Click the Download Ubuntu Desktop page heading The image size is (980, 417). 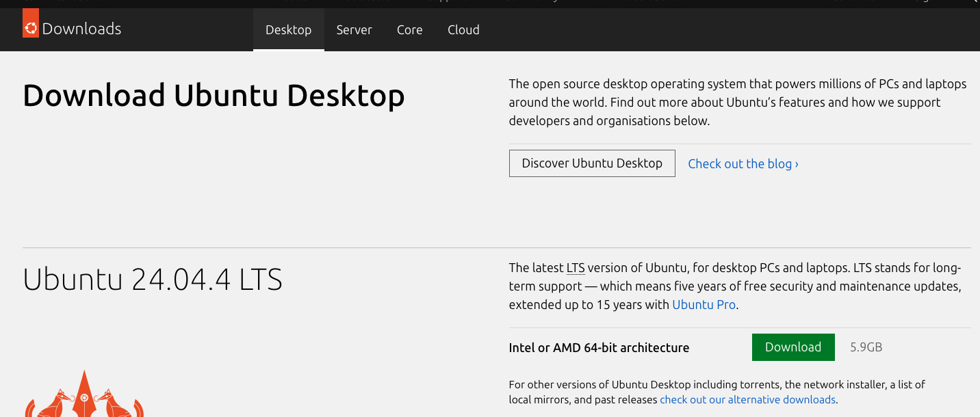tap(214, 96)
